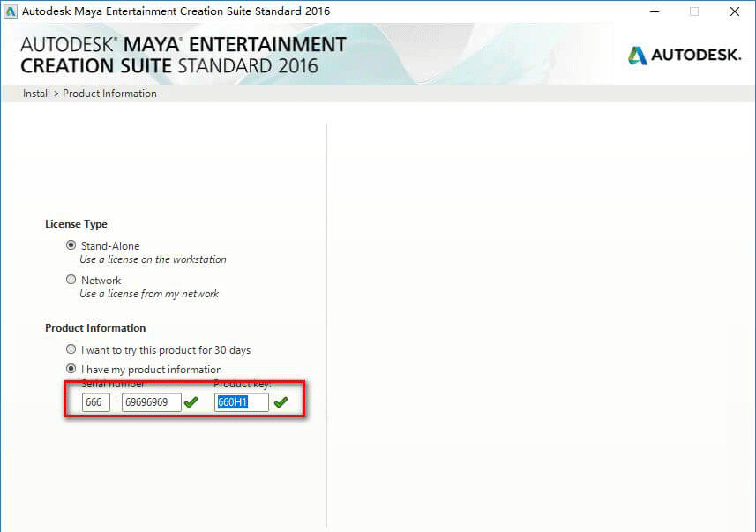Click 'Use a license from my network' text

pos(149,294)
